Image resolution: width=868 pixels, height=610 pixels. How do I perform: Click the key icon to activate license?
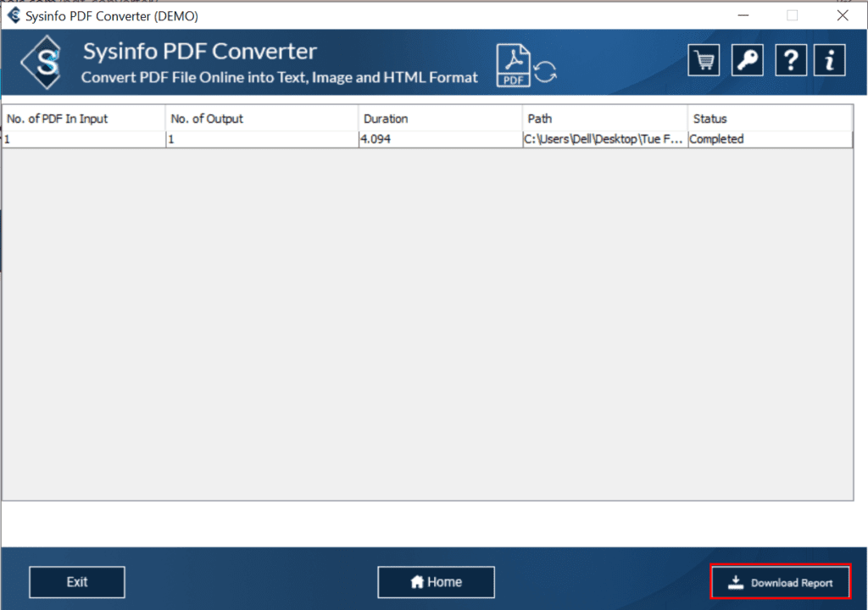[747, 59]
